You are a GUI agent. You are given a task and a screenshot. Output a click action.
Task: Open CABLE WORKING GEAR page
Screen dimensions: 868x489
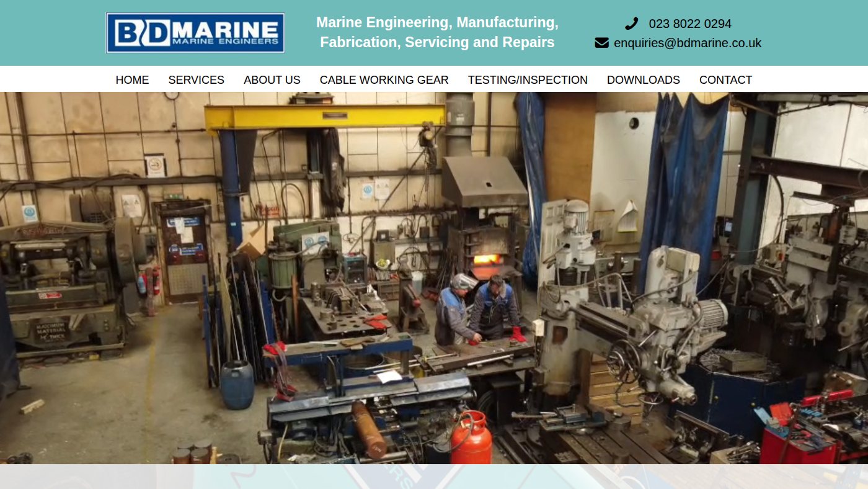pos(384,80)
